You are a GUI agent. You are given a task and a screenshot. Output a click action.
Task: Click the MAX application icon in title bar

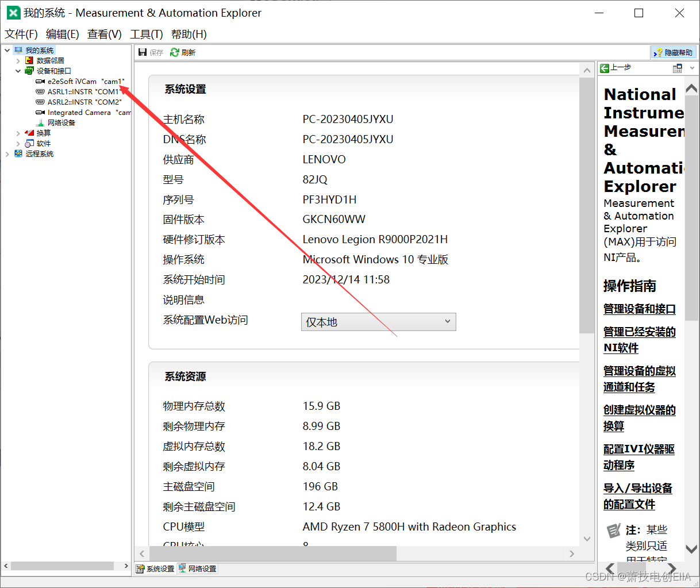(x=13, y=13)
